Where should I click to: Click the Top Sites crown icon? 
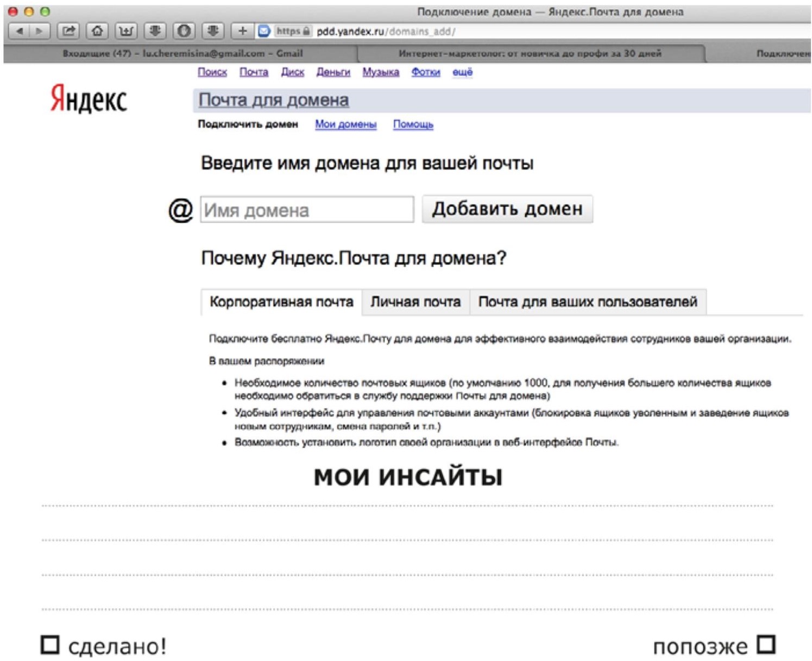click(126, 31)
